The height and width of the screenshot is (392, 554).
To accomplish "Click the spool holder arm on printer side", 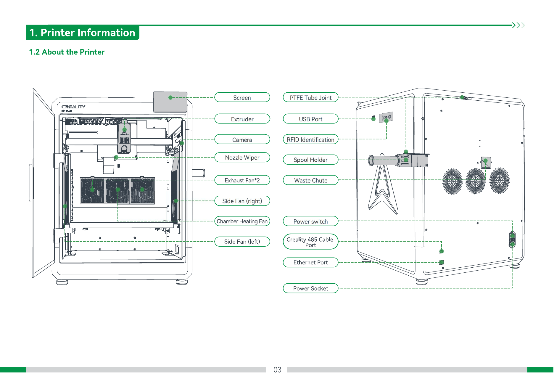I will (x=398, y=160).
